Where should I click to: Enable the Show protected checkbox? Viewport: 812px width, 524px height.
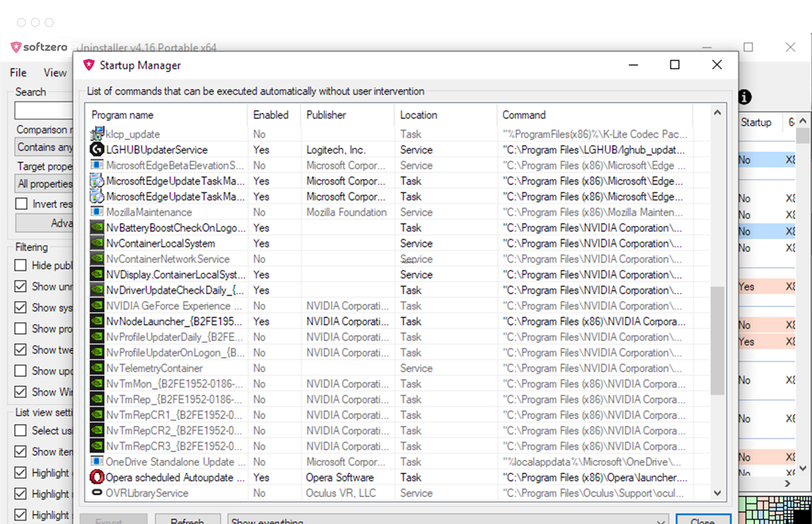20,329
